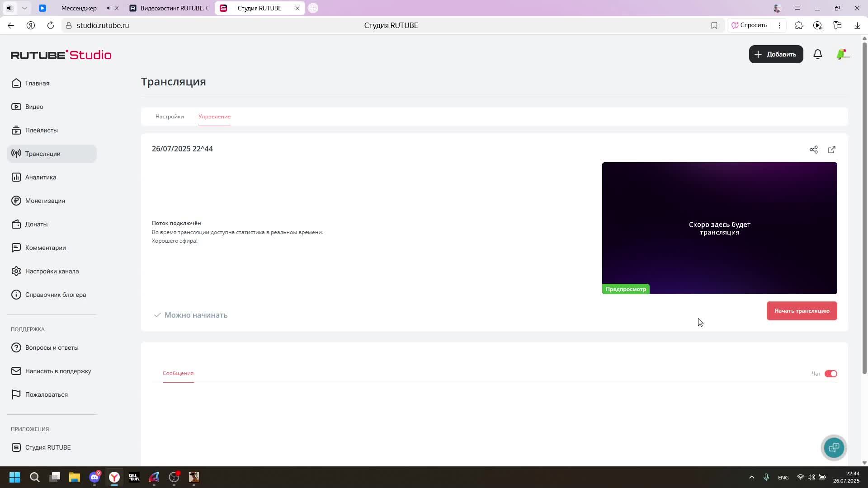Viewport: 868px width, 488px height.
Task: Go to Monetization section
Action: click(45, 201)
